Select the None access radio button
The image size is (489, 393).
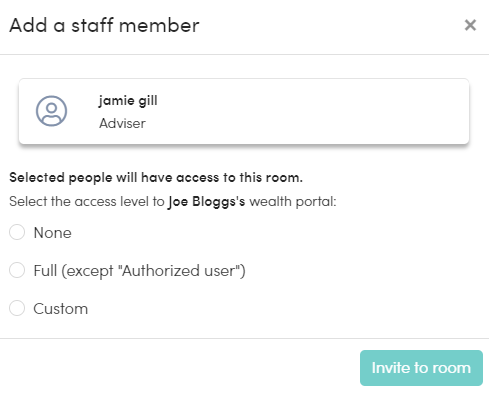pyautogui.click(x=17, y=232)
